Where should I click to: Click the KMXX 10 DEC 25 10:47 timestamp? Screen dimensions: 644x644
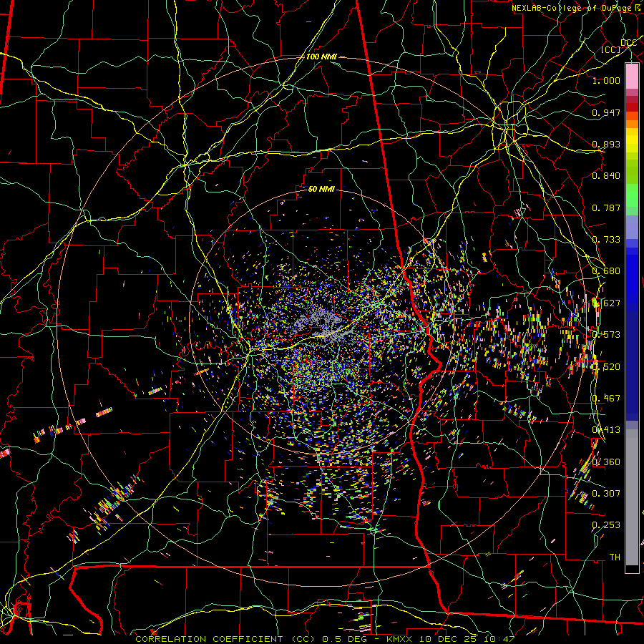[450, 639]
